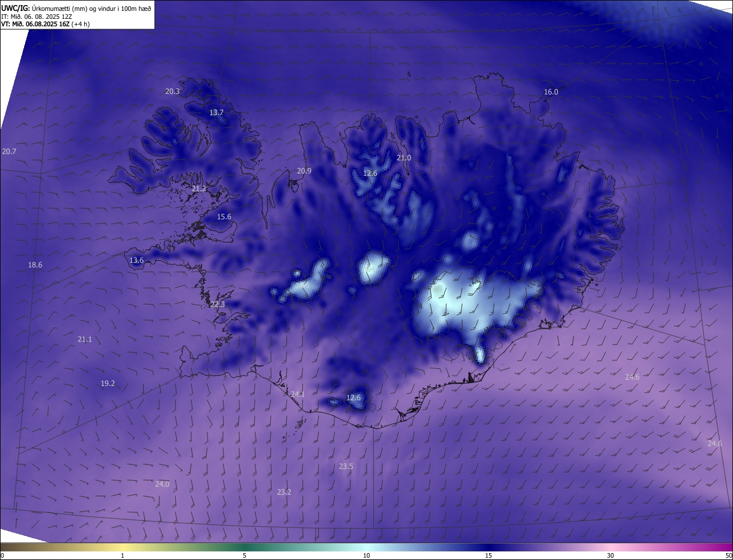
Task: Click the 15.6 value label
Action: click(224, 216)
